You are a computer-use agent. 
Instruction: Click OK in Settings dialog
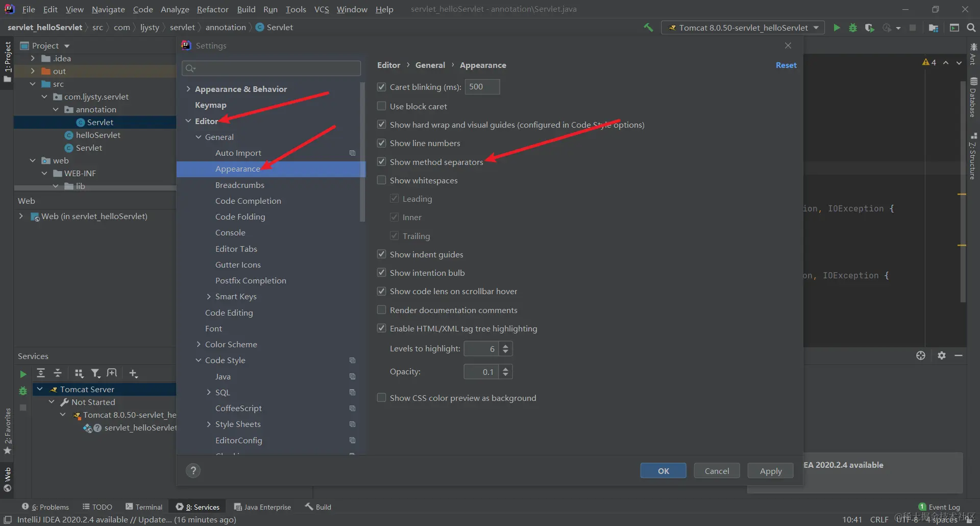pyautogui.click(x=663, y=470)
